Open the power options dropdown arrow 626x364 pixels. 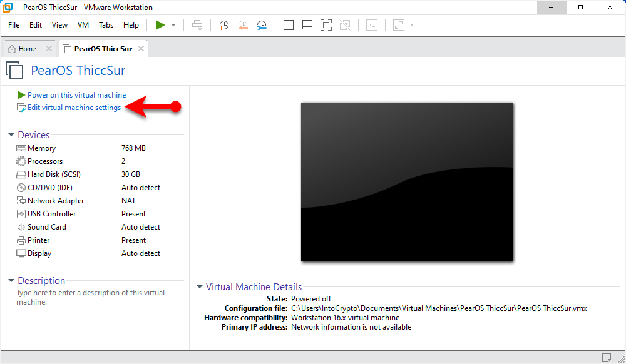173,25
